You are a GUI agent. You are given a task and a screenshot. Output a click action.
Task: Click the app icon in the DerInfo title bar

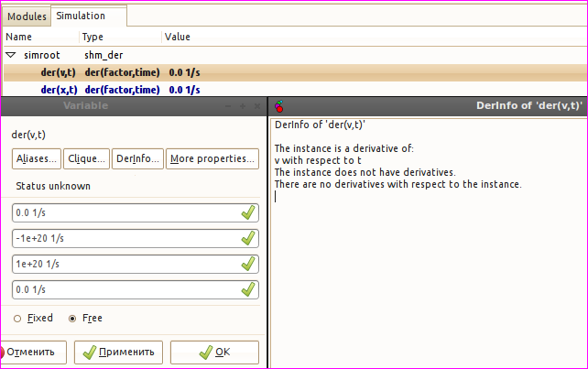(x=280, y=106)
